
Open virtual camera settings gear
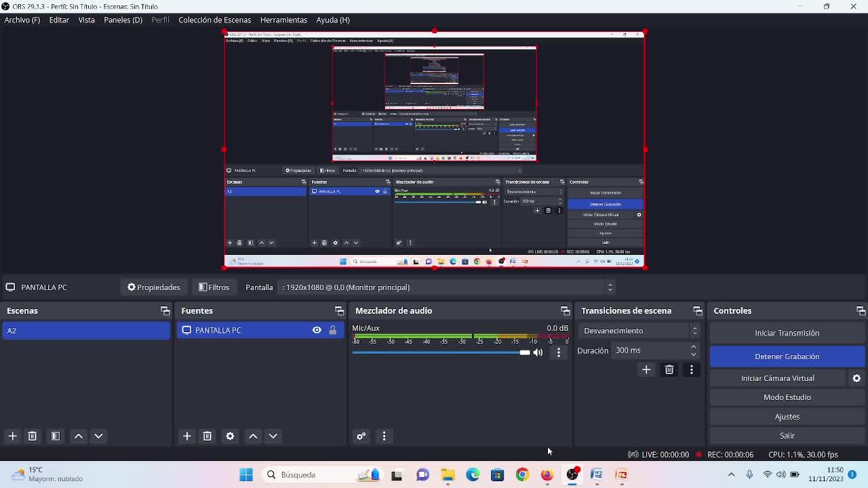856,378
